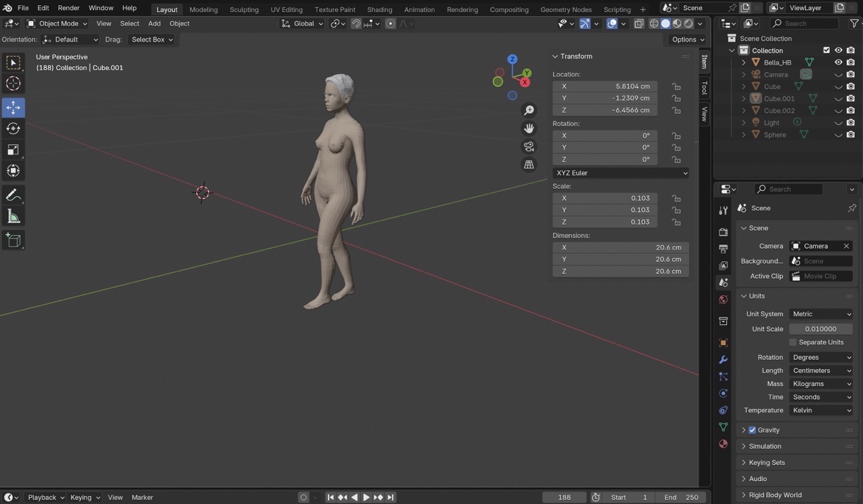
Task: Switch to the Sculpting workspace tab
Action: click(244, 9)
